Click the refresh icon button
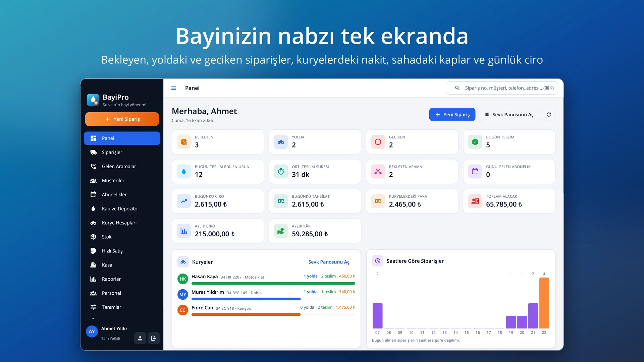The height and width of the screenshot is (362, 644). click(549, 115)
